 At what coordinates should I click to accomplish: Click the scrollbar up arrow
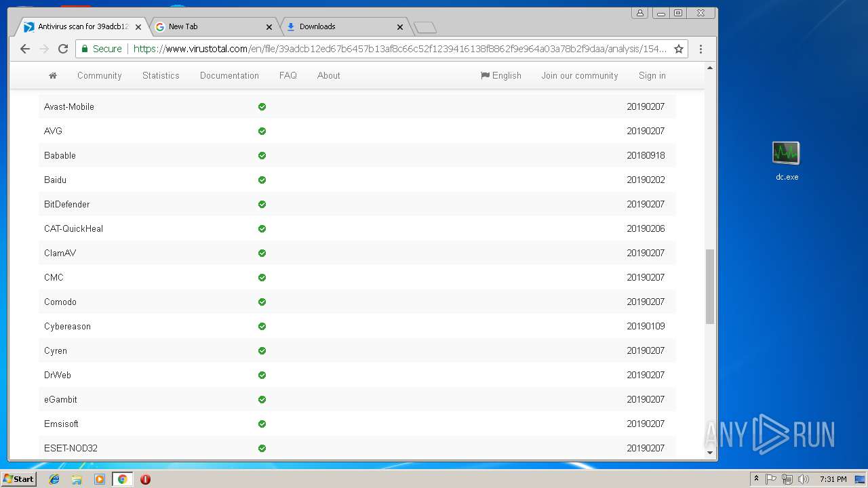point(710,68)
